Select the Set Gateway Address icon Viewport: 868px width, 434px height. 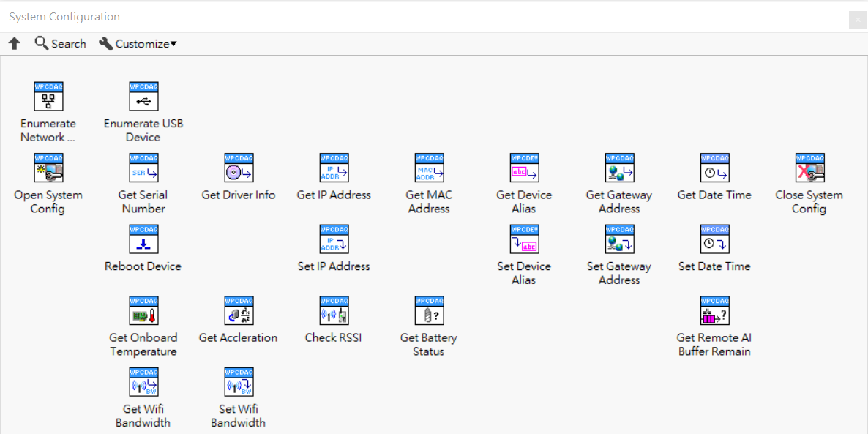[619, 239]
